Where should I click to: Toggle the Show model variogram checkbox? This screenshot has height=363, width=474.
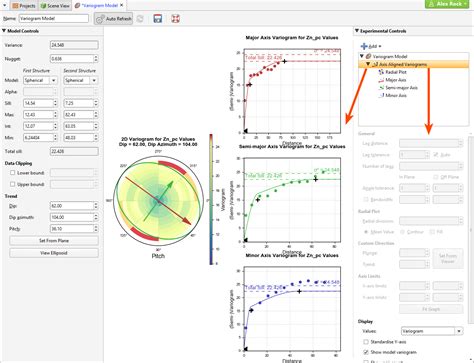[366, 352]
